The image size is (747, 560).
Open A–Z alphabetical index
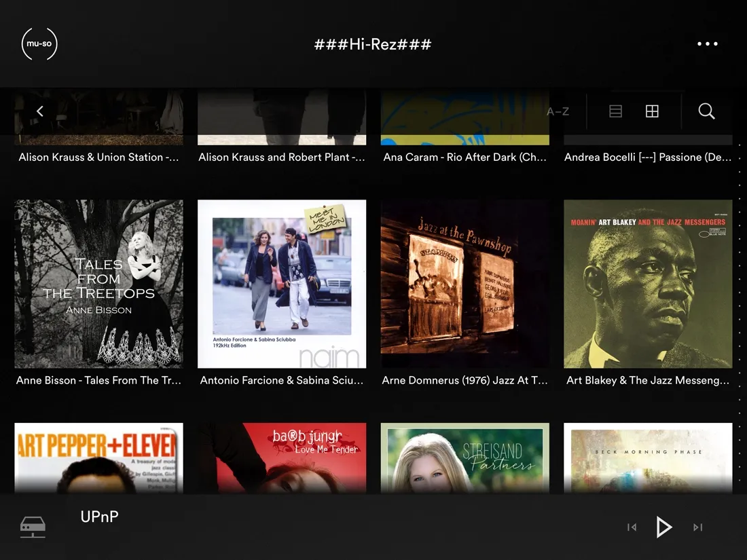click(x=558, y=111)
